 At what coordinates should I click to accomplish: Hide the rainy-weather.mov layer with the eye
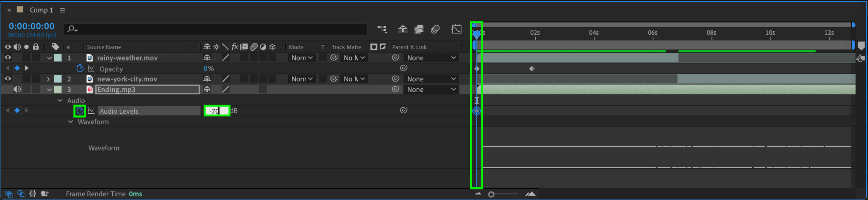pos(8,58)
